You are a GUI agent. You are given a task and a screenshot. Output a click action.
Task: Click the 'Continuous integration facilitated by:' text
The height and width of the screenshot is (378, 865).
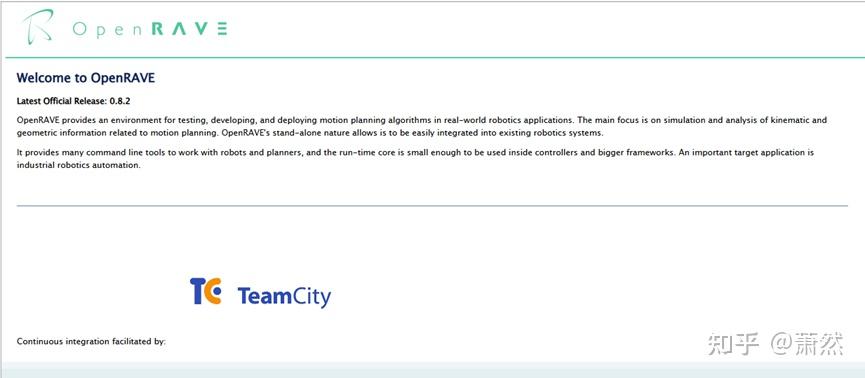click(91, 342)
